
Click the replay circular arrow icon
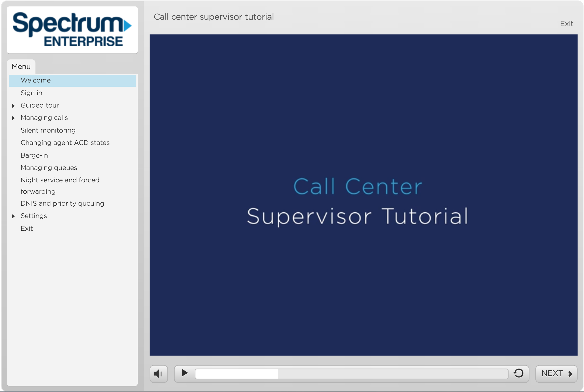[x=519, y=373]
